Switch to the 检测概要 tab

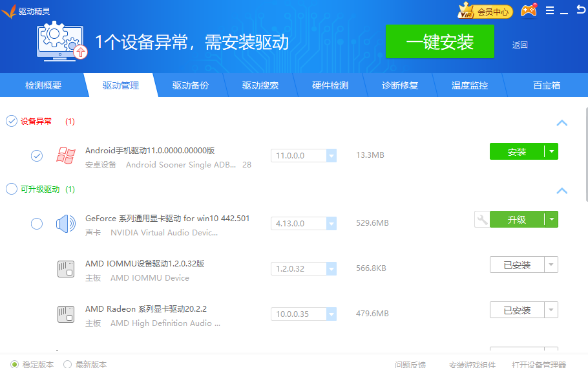[43, 85]
